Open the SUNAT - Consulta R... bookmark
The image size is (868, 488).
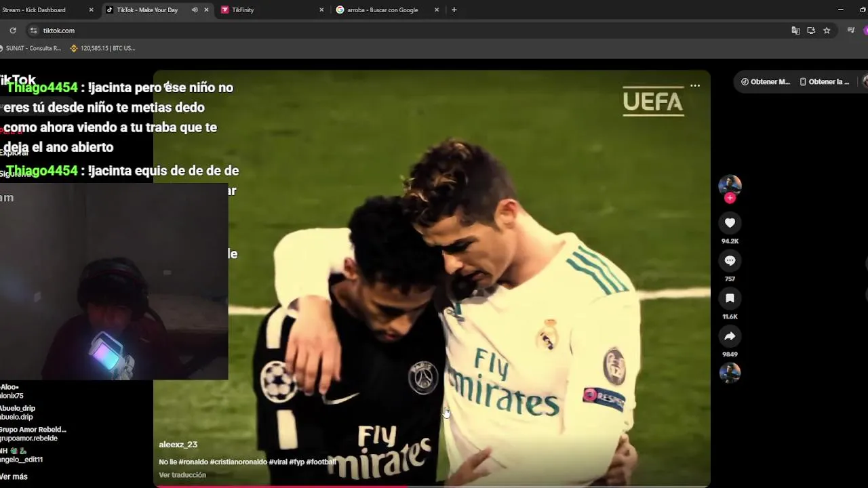(x=31, y=48)
